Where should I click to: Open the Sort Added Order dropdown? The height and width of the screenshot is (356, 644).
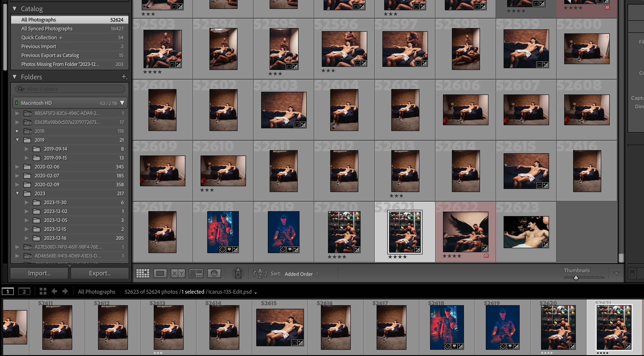tap(301, 274)
